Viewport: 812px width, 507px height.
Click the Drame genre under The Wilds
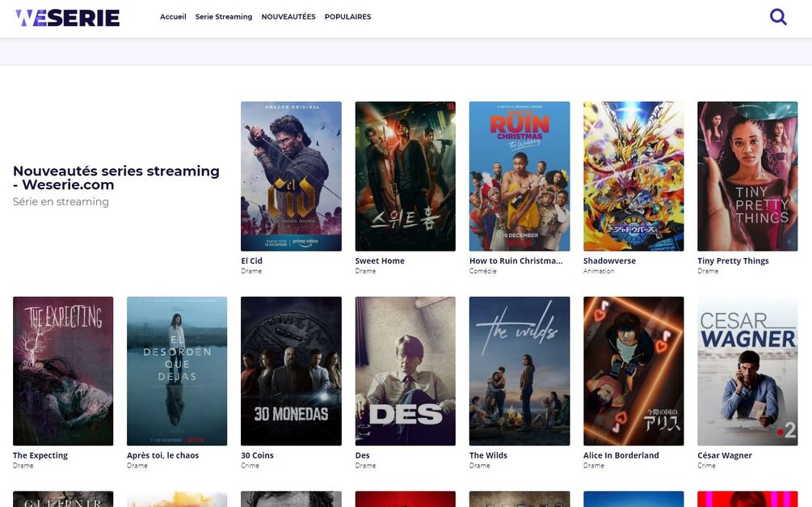480,466
